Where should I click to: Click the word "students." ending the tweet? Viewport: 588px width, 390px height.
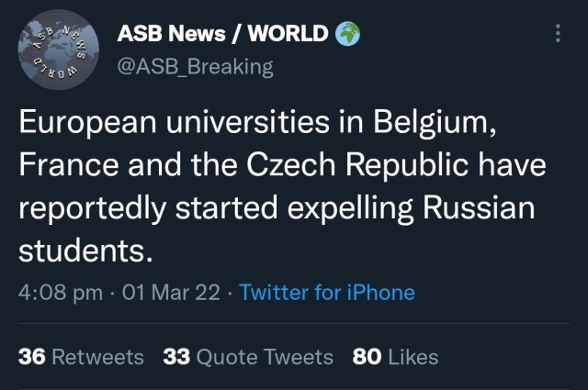point(82,250)
